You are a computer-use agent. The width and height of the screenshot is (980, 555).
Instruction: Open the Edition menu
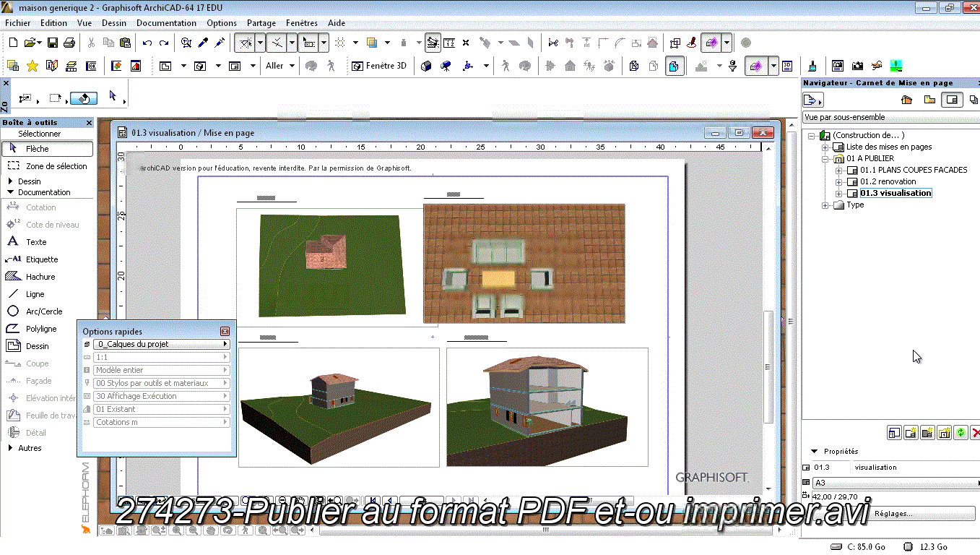click(53, 23)
